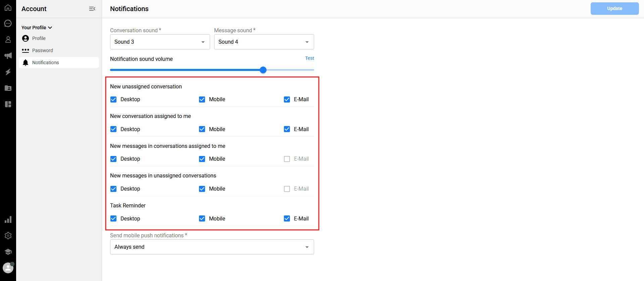644x281 pixels.
Task: Open the dashboard layout icon
Action: [x=8, y=104]
